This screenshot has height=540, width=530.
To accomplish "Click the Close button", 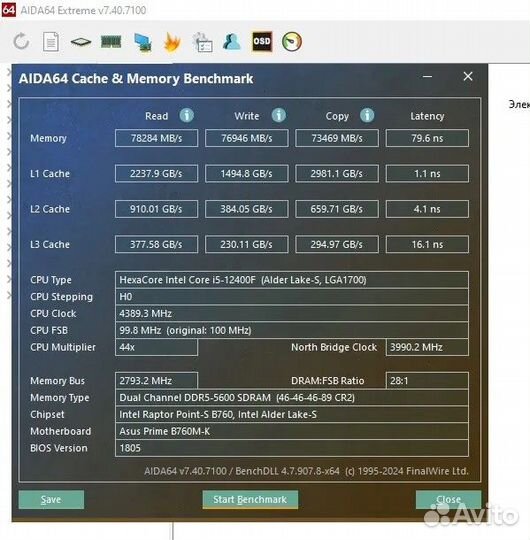I will point(448,499).
